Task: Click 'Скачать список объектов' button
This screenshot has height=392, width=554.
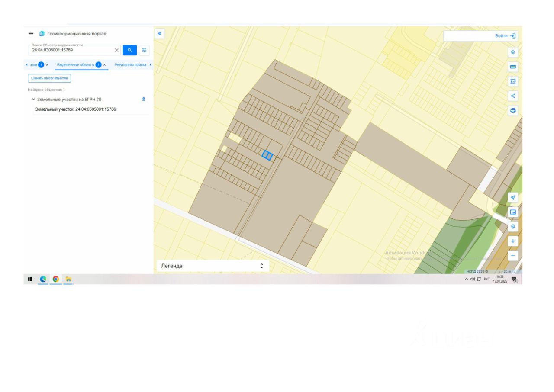Action: pos(49,78)
